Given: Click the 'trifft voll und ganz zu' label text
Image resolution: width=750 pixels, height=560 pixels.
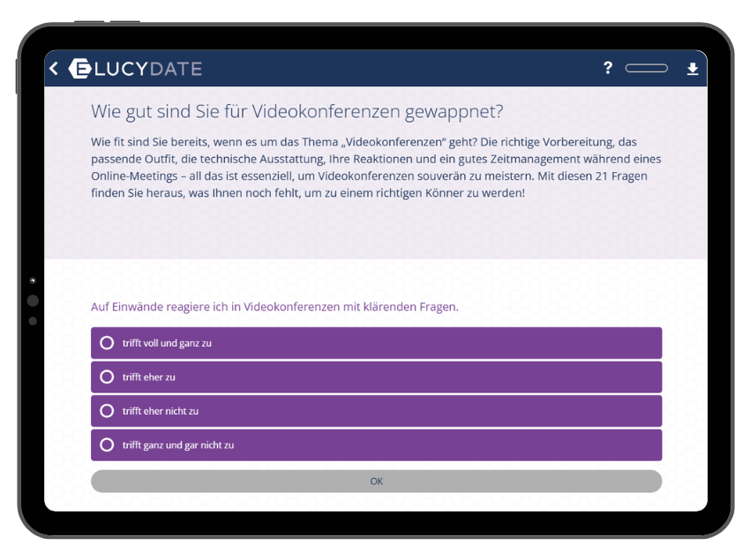Looking at the screenshot, I should click(x=167, y=343).
